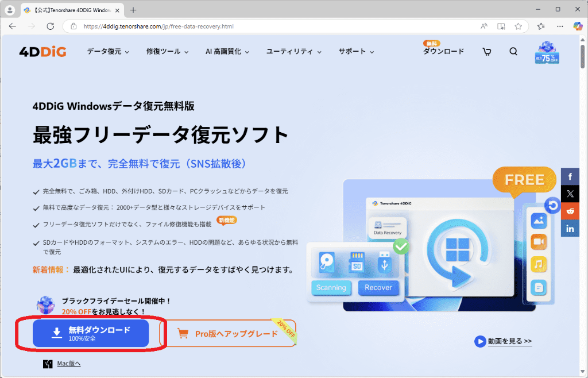Click the 20% OFF sale text
The width and height of the screenshot is (588, 378).
tap(76, 311)
